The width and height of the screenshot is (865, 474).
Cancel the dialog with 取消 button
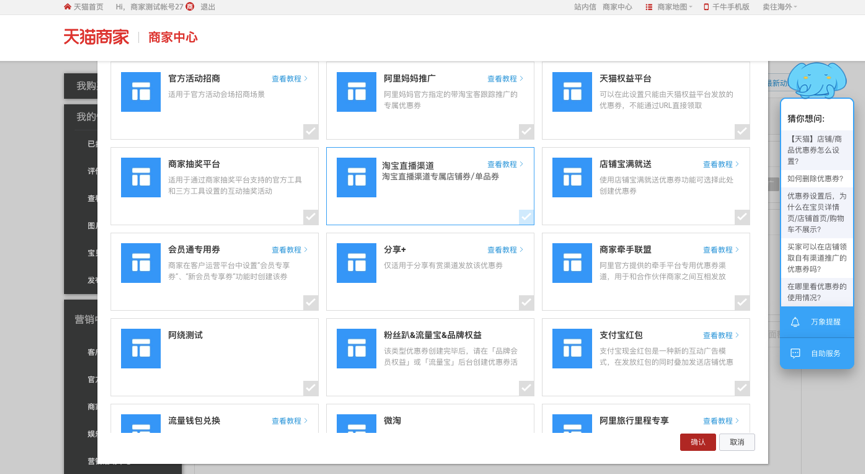737,442
